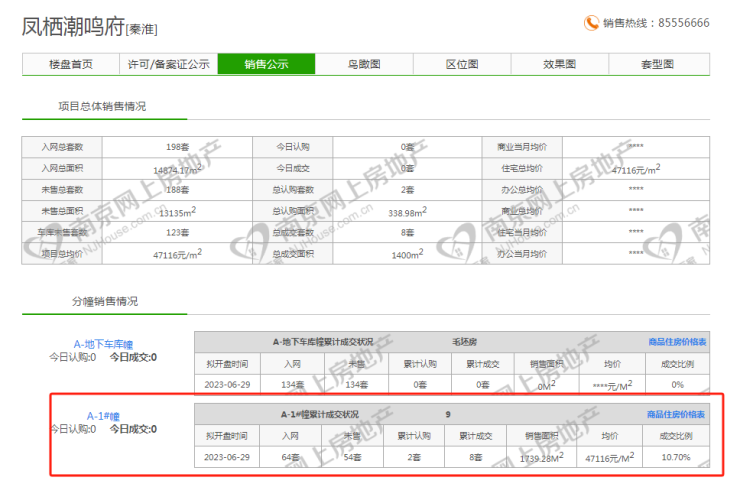Click the 毛坯房 label in garage header
This screenshot has width=740, height=487.
(x=464, y=342)
